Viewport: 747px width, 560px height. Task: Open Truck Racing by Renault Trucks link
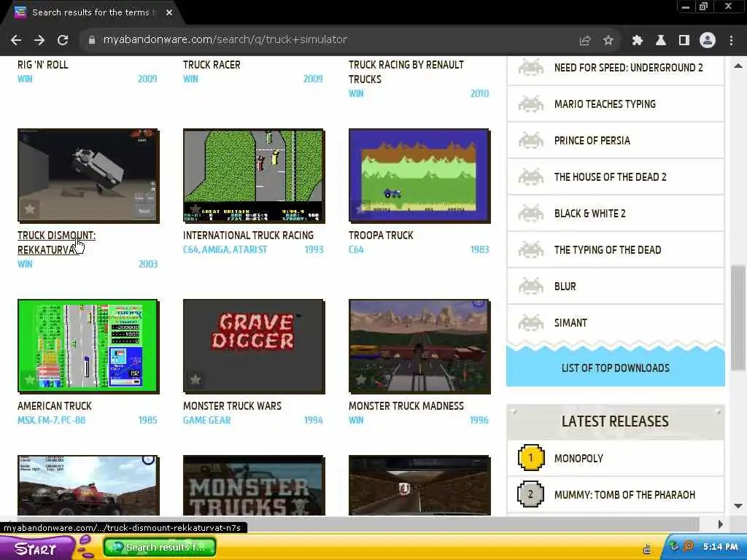[406, 72]
